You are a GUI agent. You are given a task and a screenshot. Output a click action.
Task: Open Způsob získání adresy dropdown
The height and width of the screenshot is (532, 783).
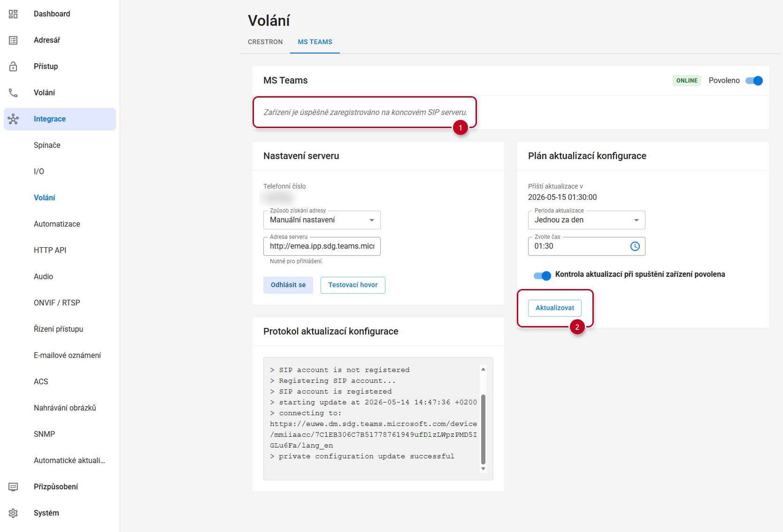click(x=322, y=220)
